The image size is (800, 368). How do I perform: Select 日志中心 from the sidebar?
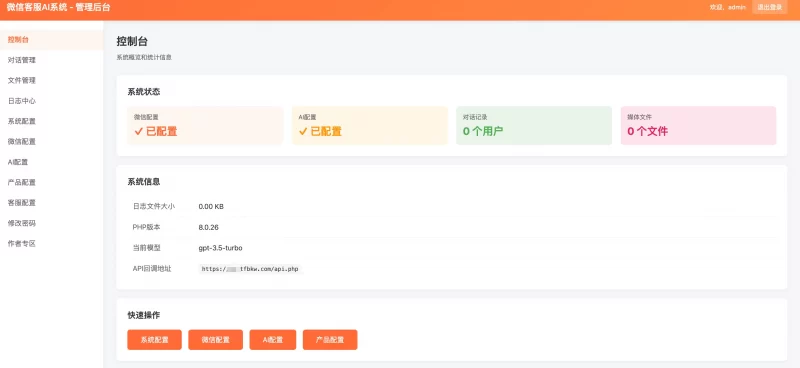point(52,101)
